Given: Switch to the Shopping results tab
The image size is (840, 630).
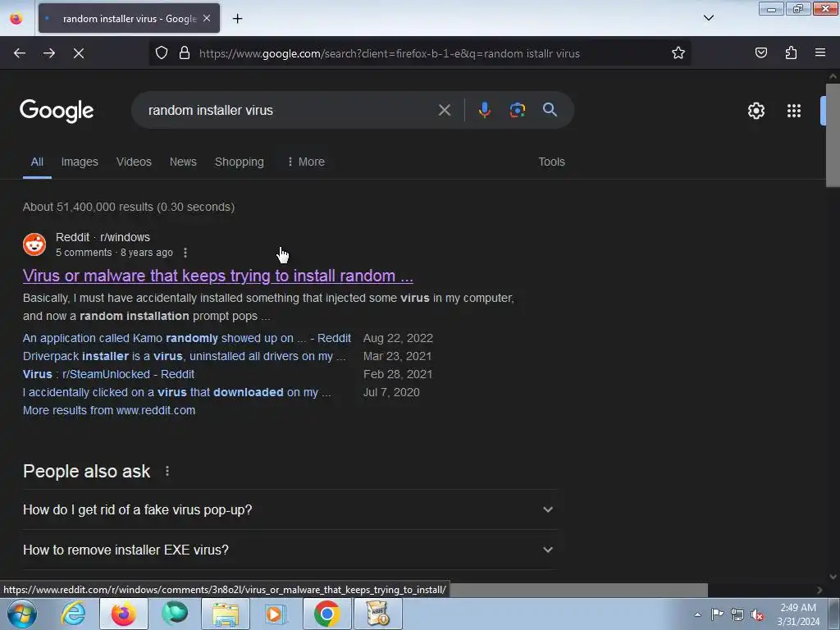Looking at the screenshot, I should pos(240,162).
